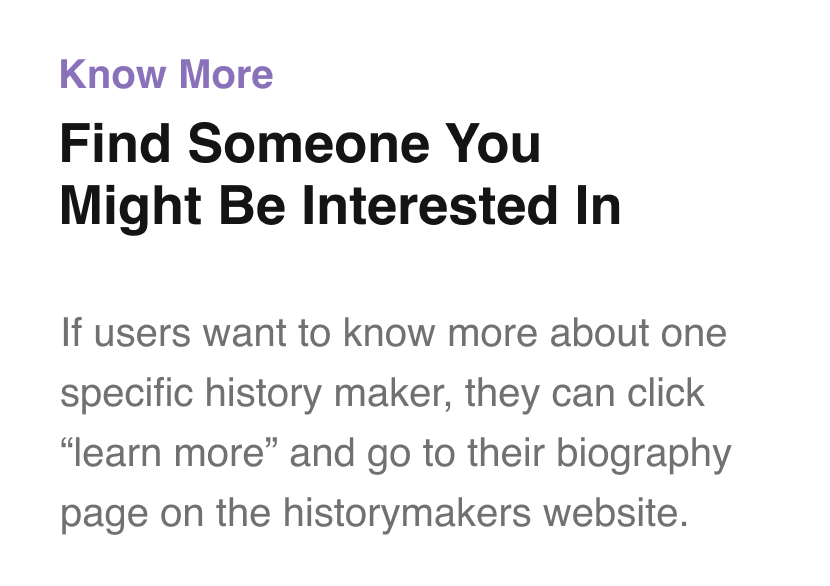Click the word "biography" in the paragraph
The height and width of the screenshot is (586, 830).
[644, 455]
